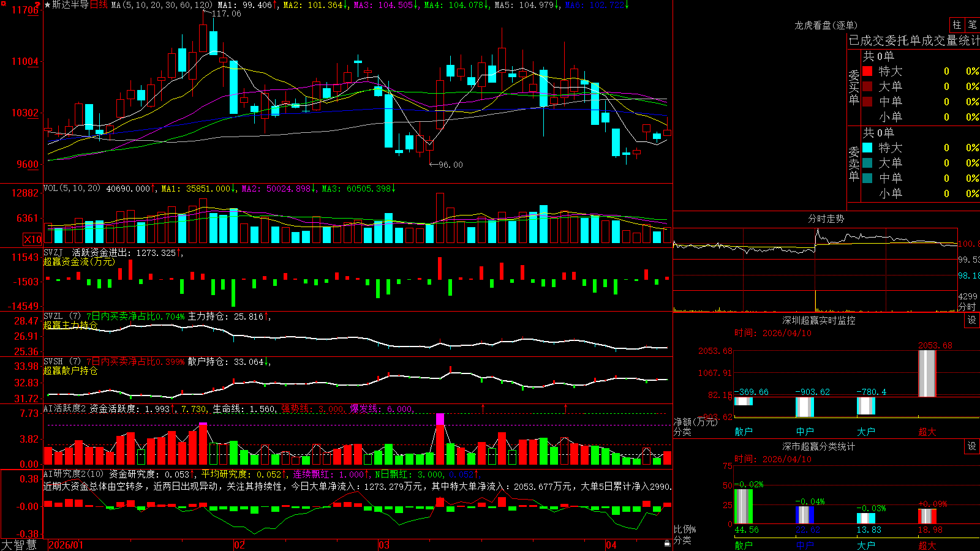Click the 深圳超赢实时监控 panel title
980x551 pixels.
818,320
